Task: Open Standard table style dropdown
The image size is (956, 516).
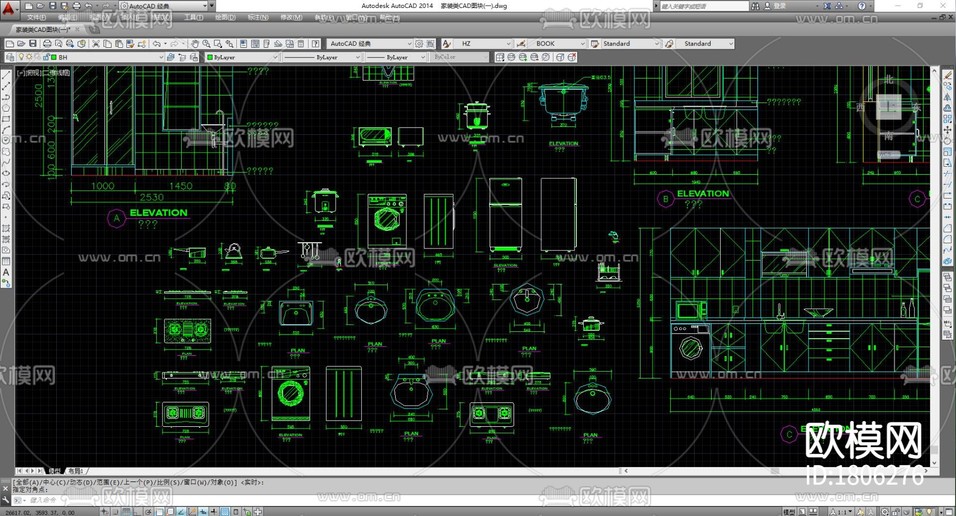Action: (x=631, y=43)
